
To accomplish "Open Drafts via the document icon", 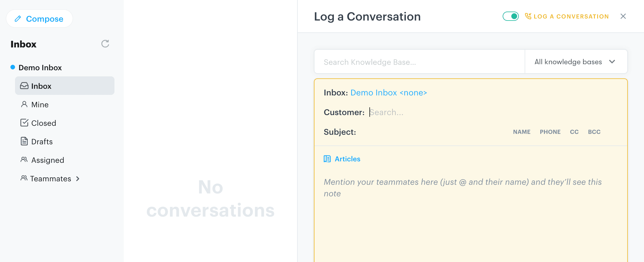I will pos(24,141).
